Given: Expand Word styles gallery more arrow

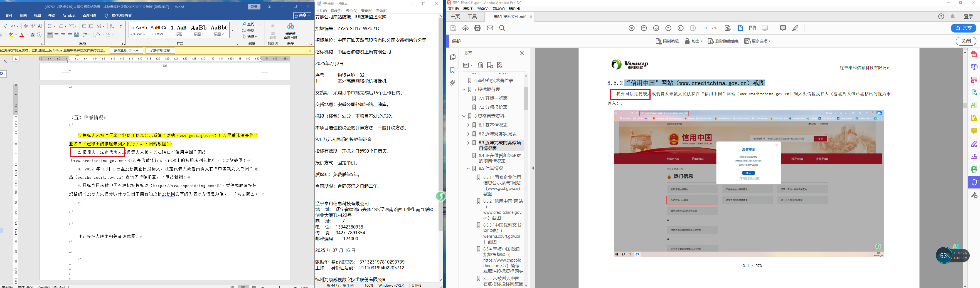Looking at the screenshot, I should click(x=232, y=30).
